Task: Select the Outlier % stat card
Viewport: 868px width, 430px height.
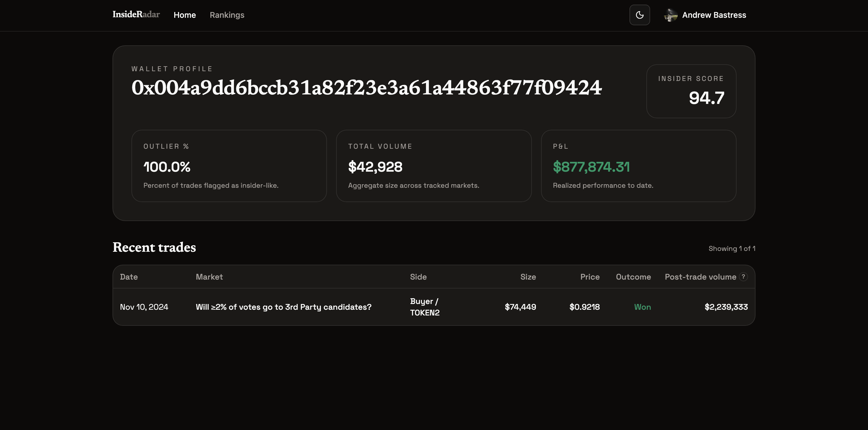Action: click(x=229, y=166)
